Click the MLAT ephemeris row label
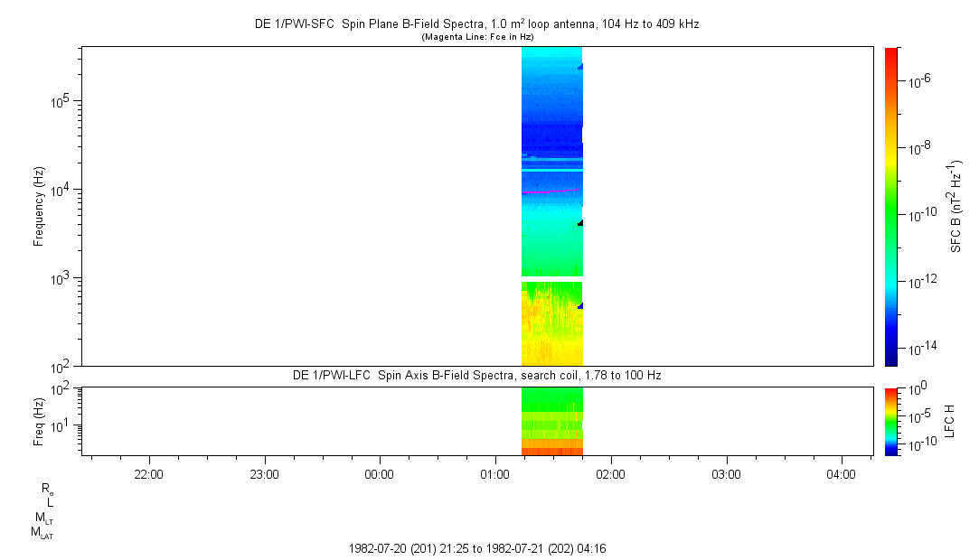 (x=42, y=532)
